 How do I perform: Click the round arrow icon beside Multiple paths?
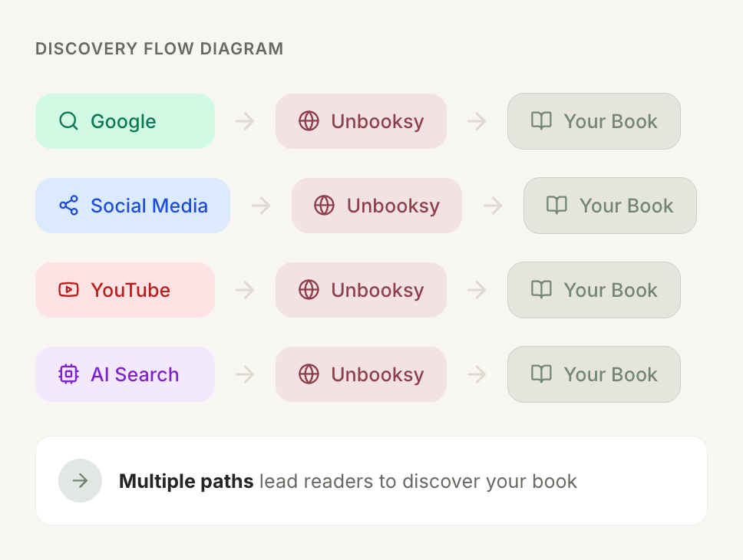pos(80,480)
